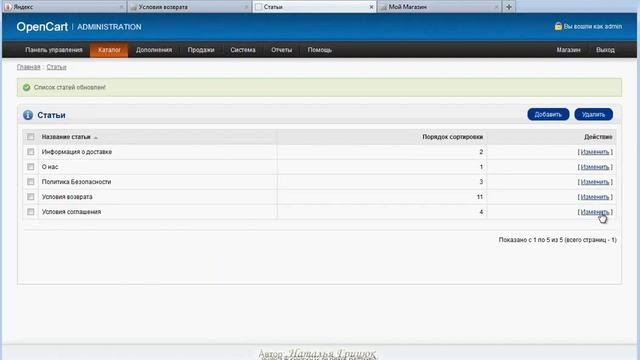Switch to the Яндекс browser tab
Viewport: 640px width, 360px height.
pyautogui.click(x=64, y=7)
